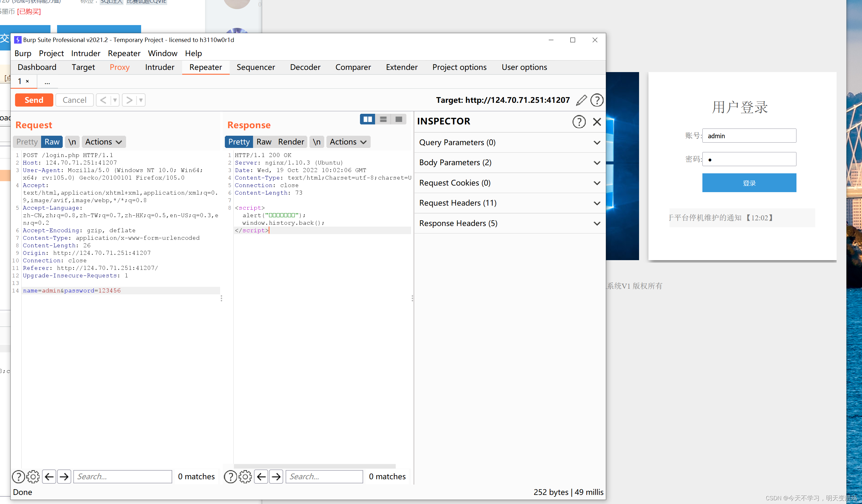The image size is (862, 504).
Task: Switch to the Decoder tab
Action: pyautogui.click(x=305, y=67)
